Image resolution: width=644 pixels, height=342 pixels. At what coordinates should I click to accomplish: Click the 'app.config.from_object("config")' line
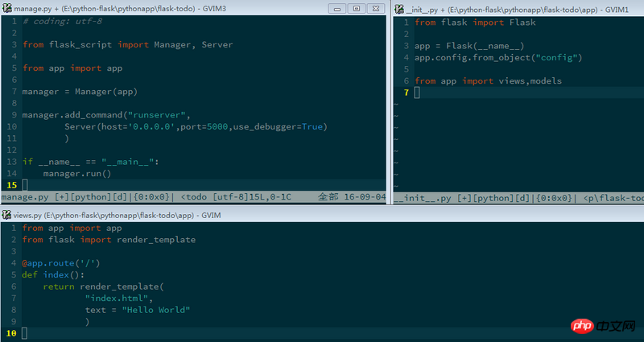pos(498,58)
